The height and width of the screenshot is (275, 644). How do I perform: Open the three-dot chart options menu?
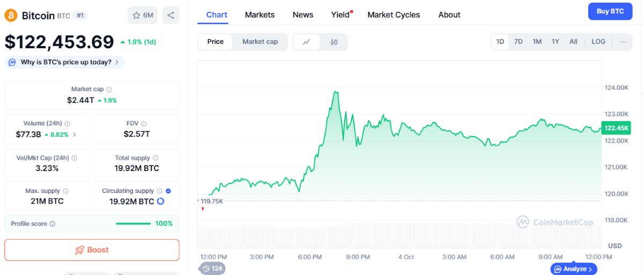point(623,42)
